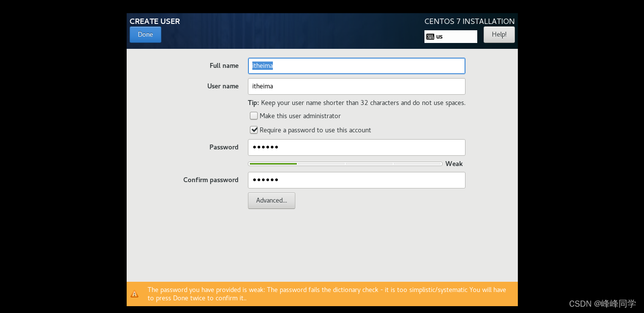Open the Help! button

coord(499,35)
